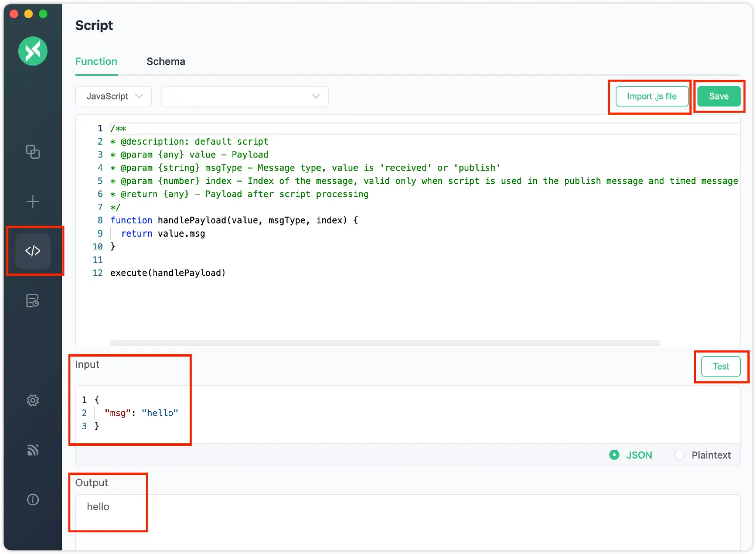Select the Script editor sidebar icon
756x554 pixels.
tap(32, 250)
